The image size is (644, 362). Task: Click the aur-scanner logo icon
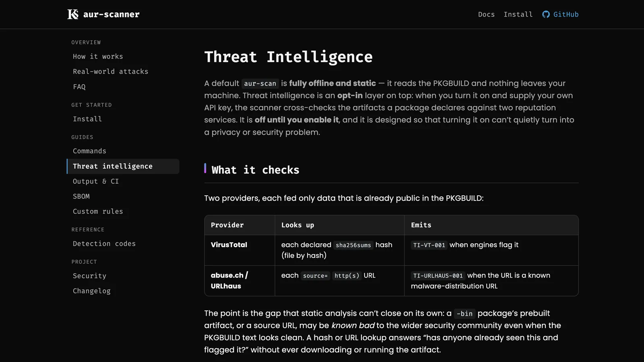73,14
